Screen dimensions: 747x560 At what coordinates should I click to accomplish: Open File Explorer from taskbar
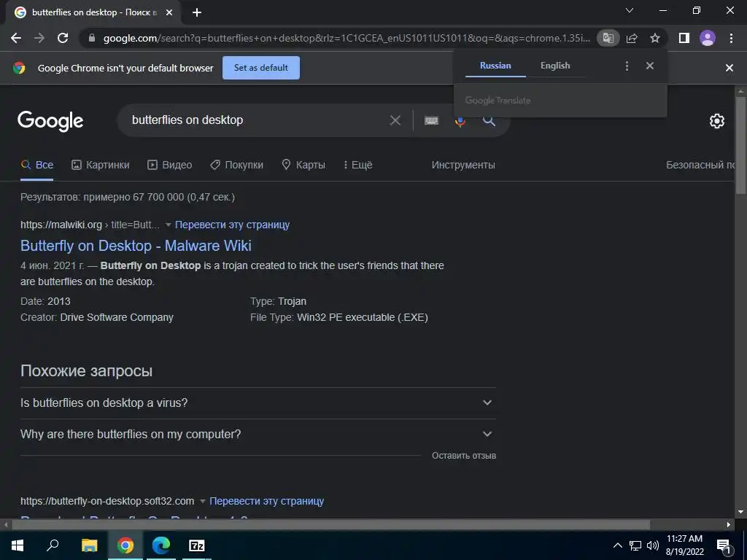(x=89, y=545)
